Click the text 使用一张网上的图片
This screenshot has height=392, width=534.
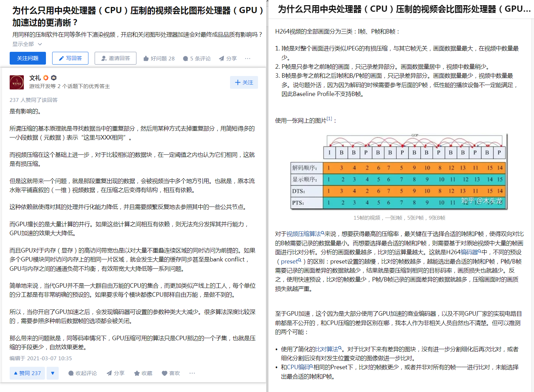tap(301, 121)
